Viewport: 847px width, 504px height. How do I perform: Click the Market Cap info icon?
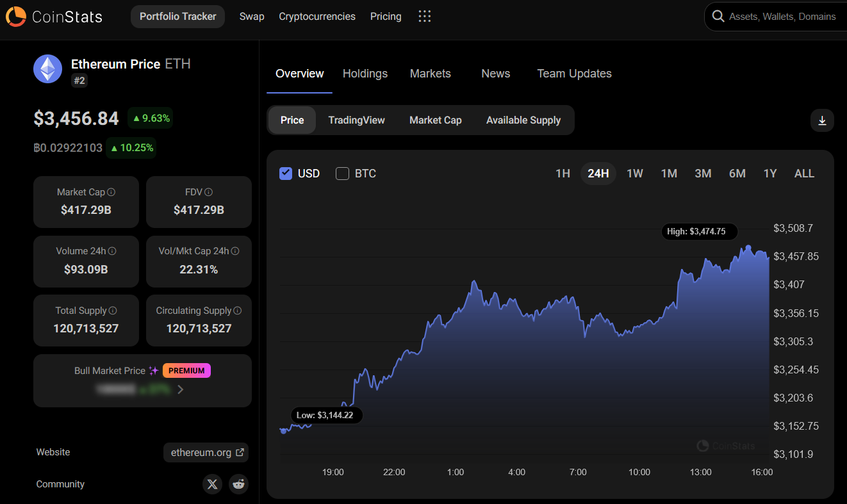(111, 192)
